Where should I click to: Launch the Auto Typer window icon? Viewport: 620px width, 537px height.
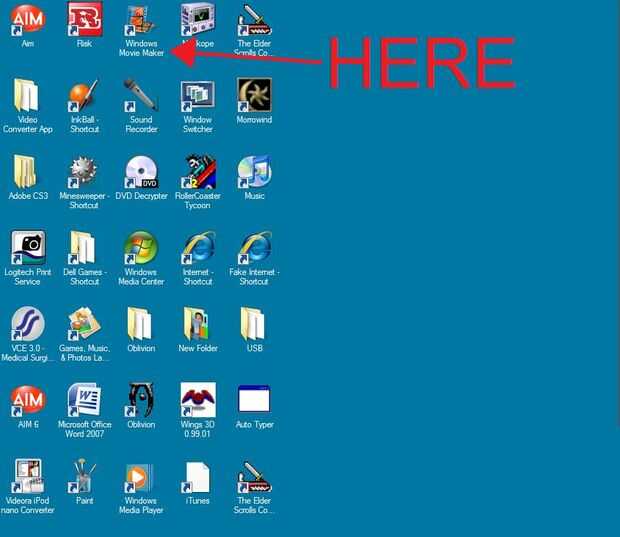pyautogui.click(x=254, y=399)
